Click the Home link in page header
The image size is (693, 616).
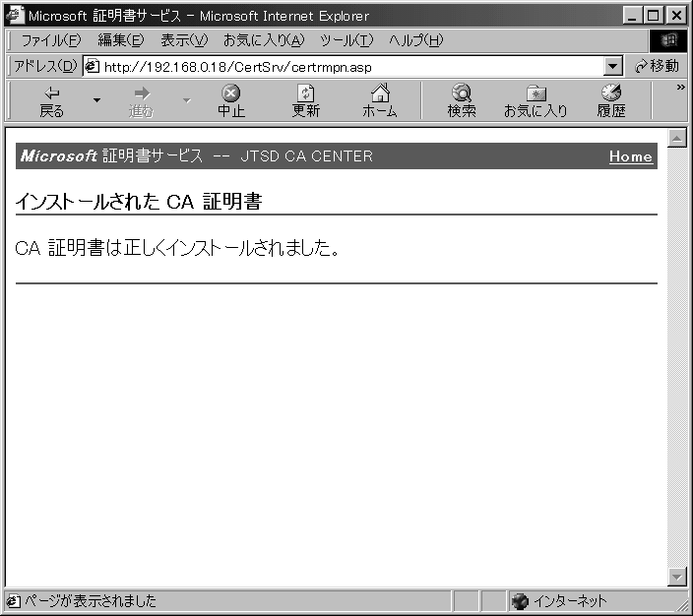[x=630, y=156]
